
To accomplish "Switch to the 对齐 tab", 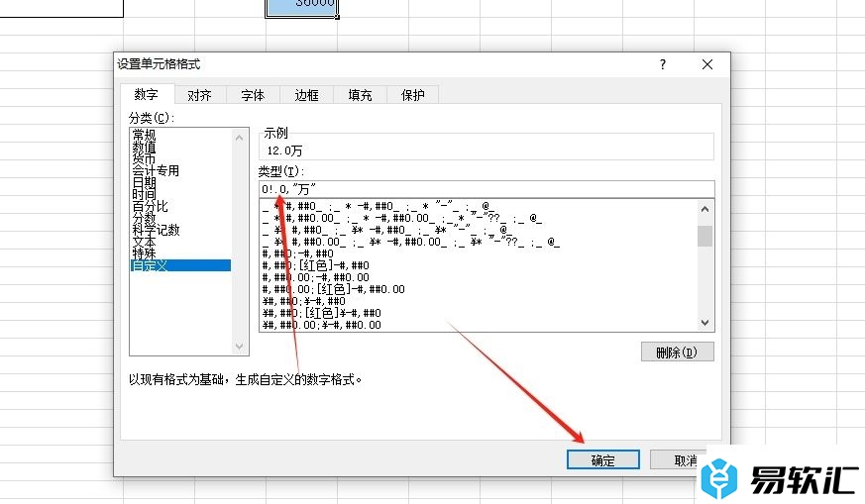I will 199,95.
